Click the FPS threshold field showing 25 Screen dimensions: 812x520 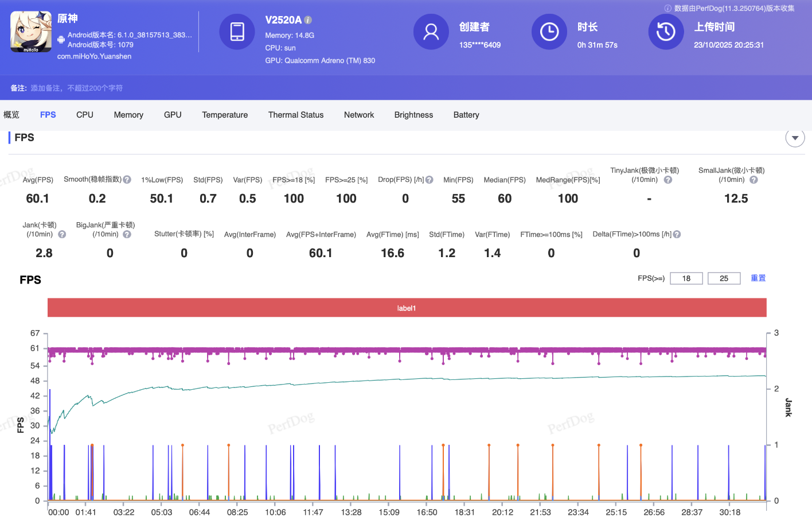pyautogui.click(x=724, y=278)
